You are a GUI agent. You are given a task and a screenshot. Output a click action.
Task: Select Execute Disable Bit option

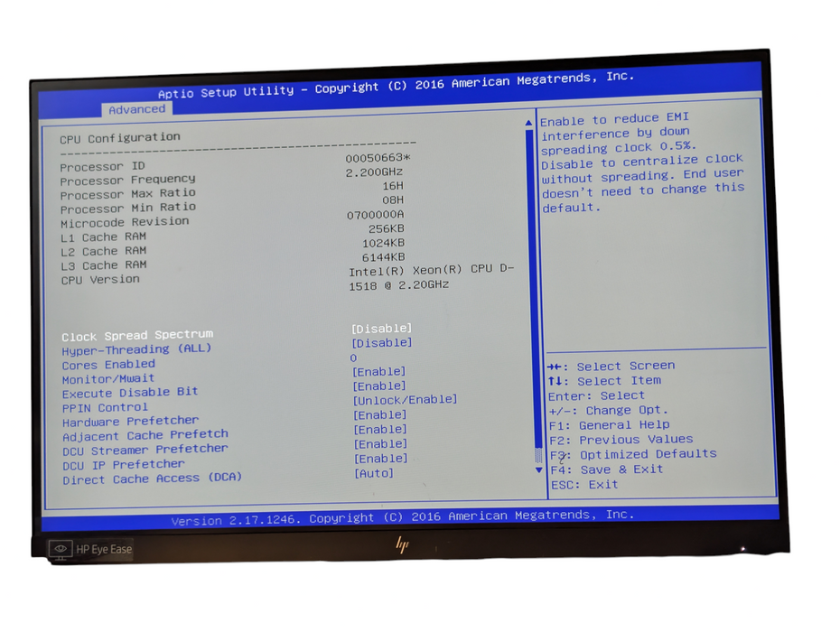(130, 393)
